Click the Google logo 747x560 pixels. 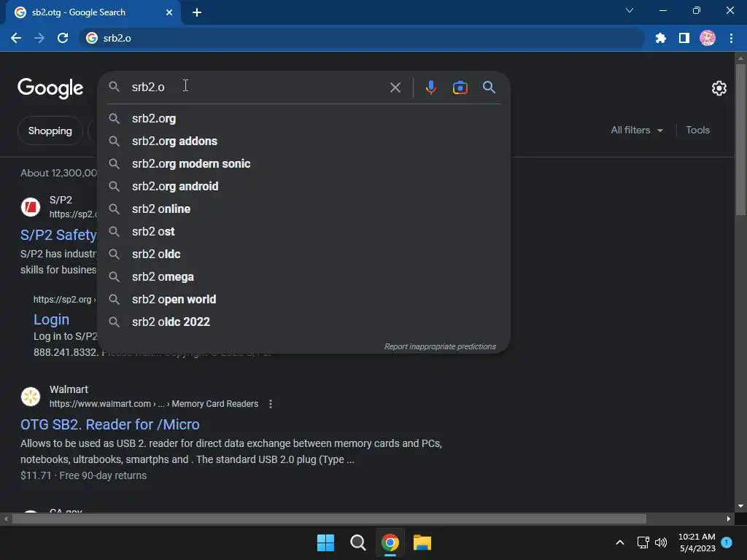50,88
